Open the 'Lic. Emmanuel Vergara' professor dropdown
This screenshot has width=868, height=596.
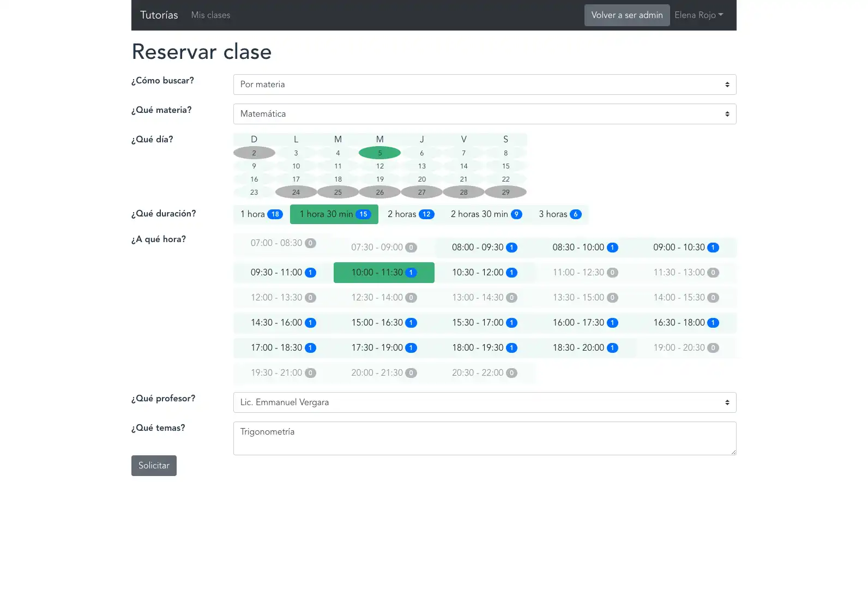(485, 402)
